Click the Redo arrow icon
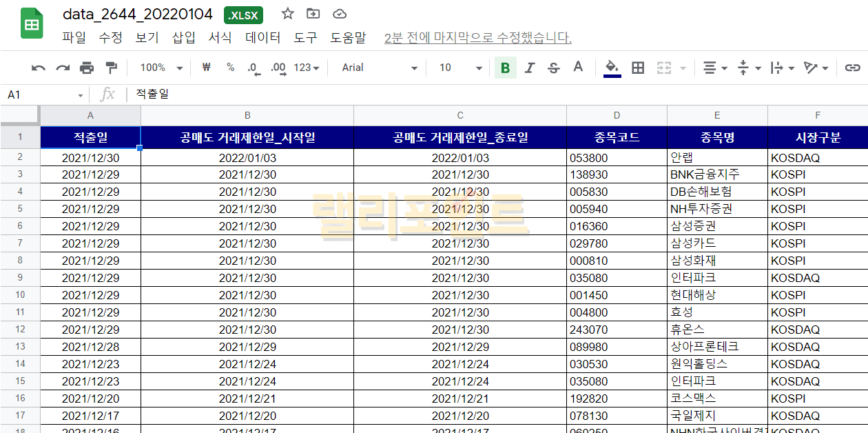Image resolution: width=868 pixels, height=433 pixels. [63, 68]
